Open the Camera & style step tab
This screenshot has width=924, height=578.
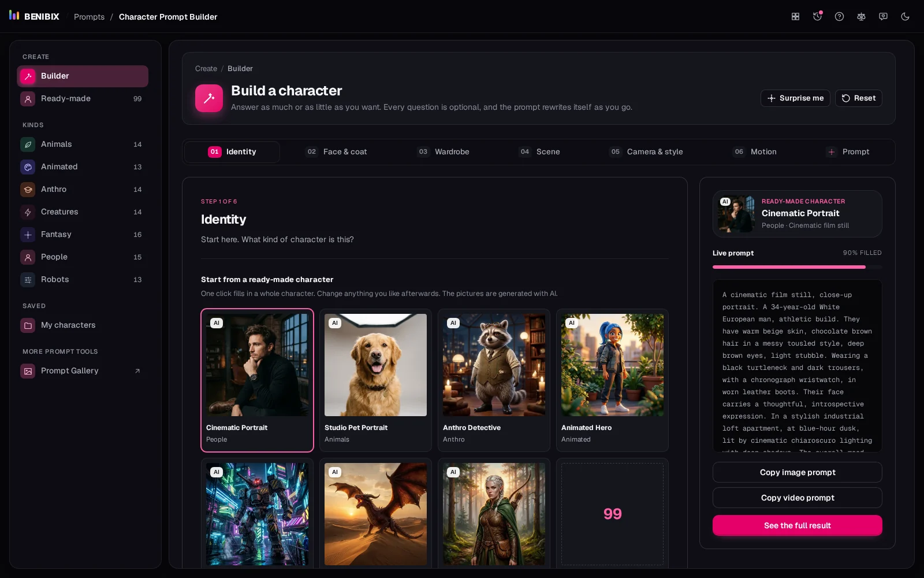(x=646, y=152)
